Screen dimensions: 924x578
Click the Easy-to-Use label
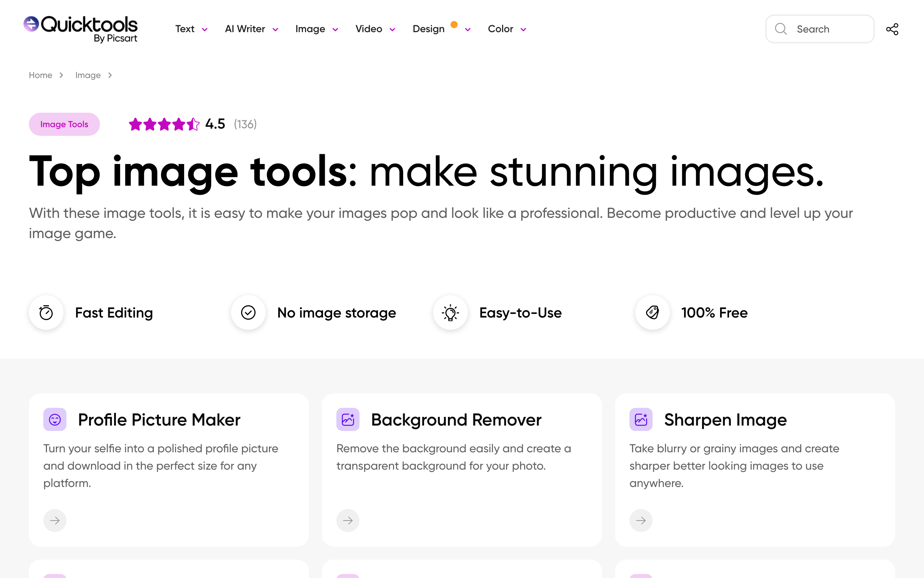[x=520, y=313]
